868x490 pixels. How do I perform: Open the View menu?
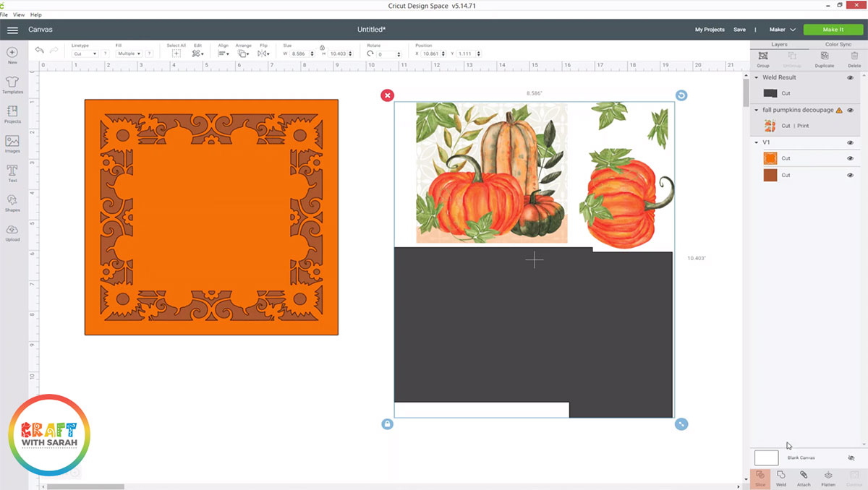coord(19,14)
